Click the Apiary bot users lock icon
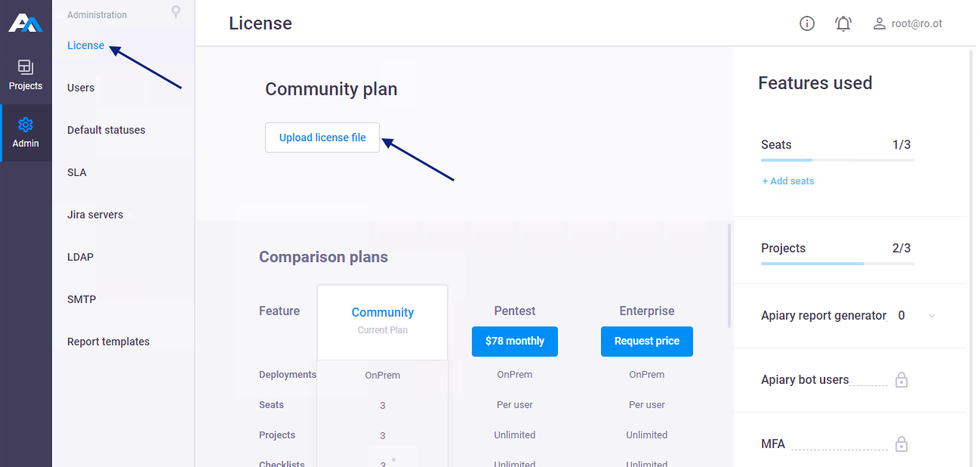 point(901,380)
